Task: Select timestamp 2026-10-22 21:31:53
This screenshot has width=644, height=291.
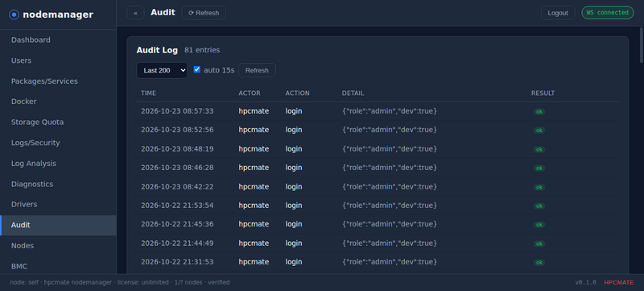Action: click(177, 262)
